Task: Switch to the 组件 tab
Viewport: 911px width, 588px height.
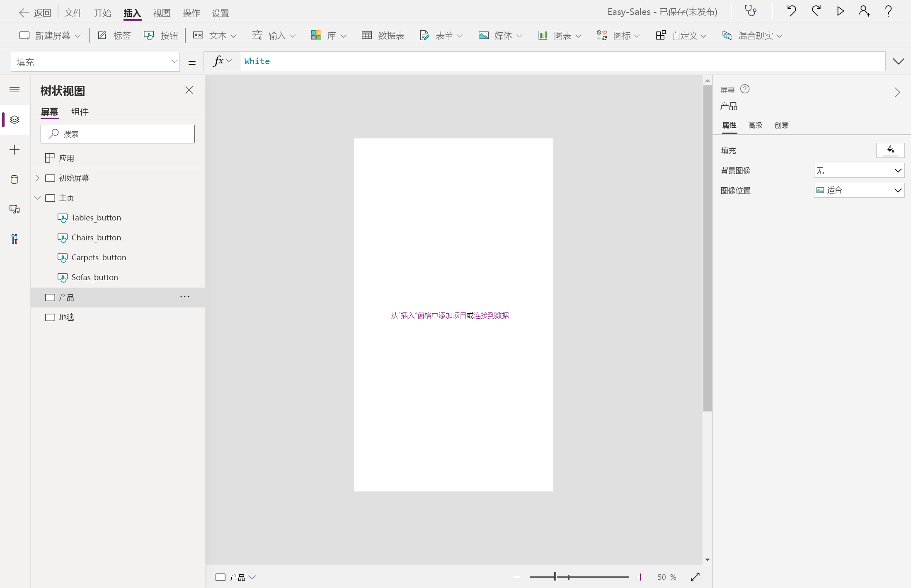Action: 80,112
